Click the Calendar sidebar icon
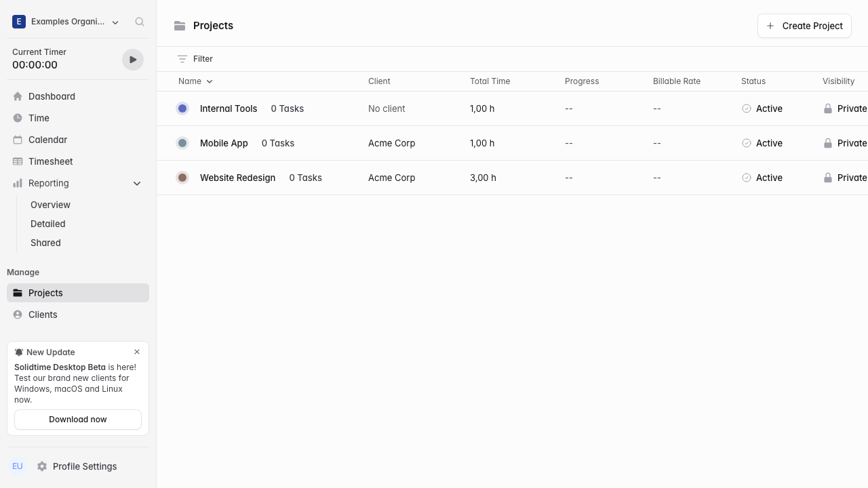 pos(18,140)
